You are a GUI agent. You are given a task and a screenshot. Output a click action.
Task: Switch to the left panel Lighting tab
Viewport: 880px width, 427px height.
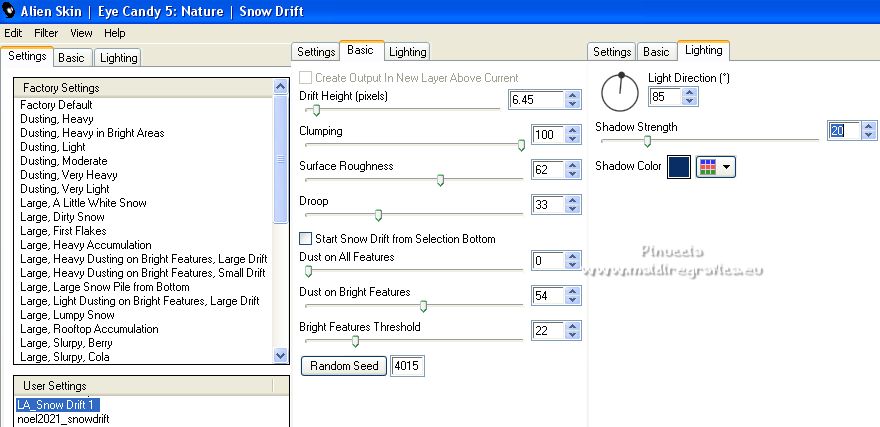pyautogui.click(x=118, y=58)
